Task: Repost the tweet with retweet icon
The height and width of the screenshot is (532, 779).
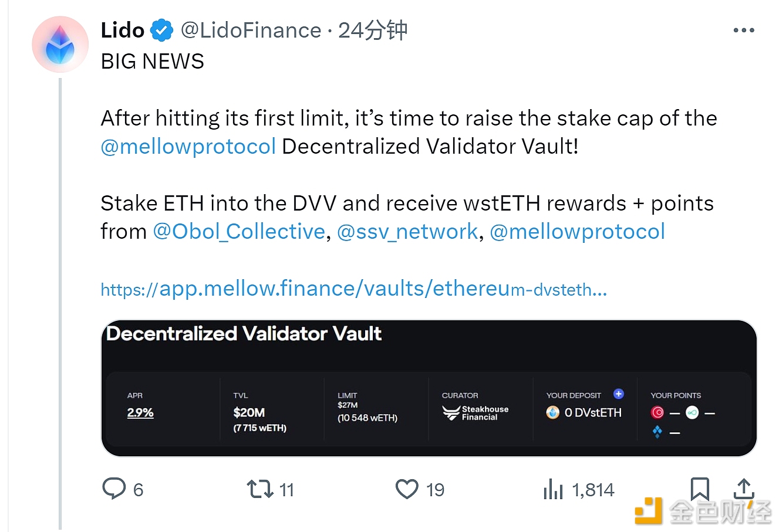Action: pyautogui.click(x=259, y=489)
